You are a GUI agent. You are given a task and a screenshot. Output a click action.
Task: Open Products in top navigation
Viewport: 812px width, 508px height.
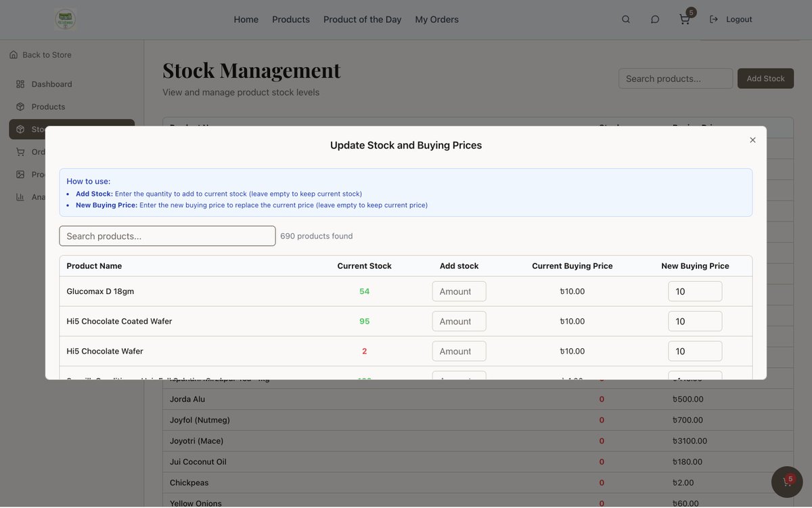tap(291, 20)
